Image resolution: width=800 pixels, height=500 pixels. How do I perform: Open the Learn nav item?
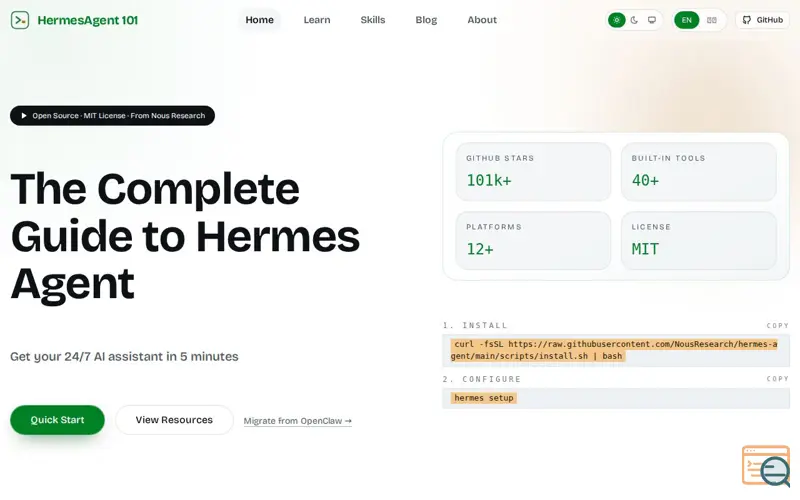click(x=317, y=20)
